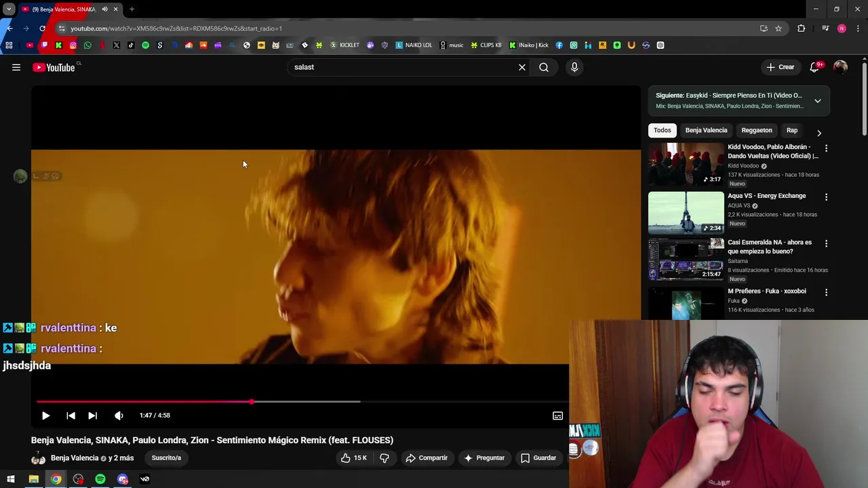Open the NAIKO LOL bookmark
Viewport: 868px width, 488px height.
tap(414, 45)
